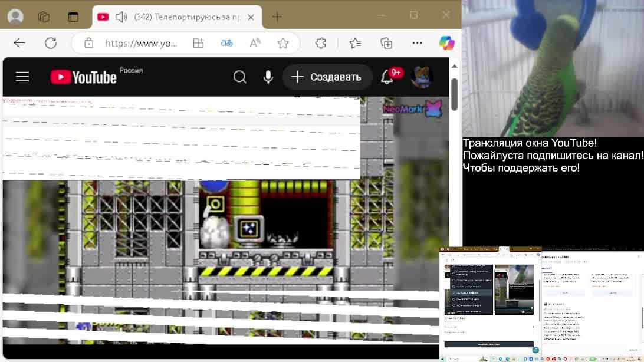Open the Collections icon
644x362 pixels.
pos(386,43)
